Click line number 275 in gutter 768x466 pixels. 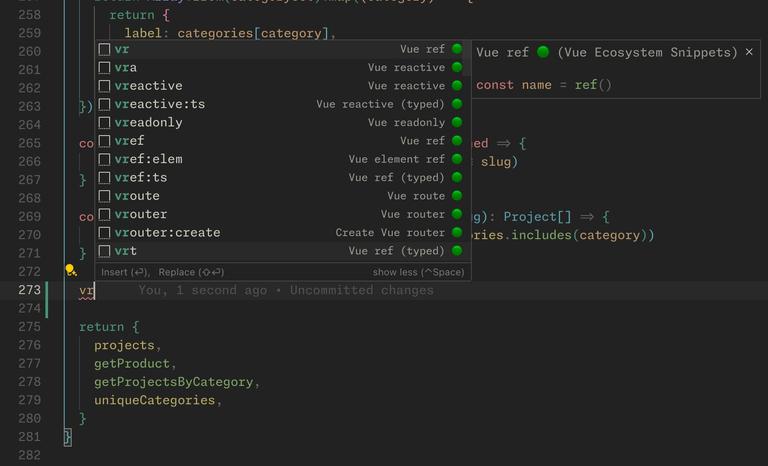[29, 327]
